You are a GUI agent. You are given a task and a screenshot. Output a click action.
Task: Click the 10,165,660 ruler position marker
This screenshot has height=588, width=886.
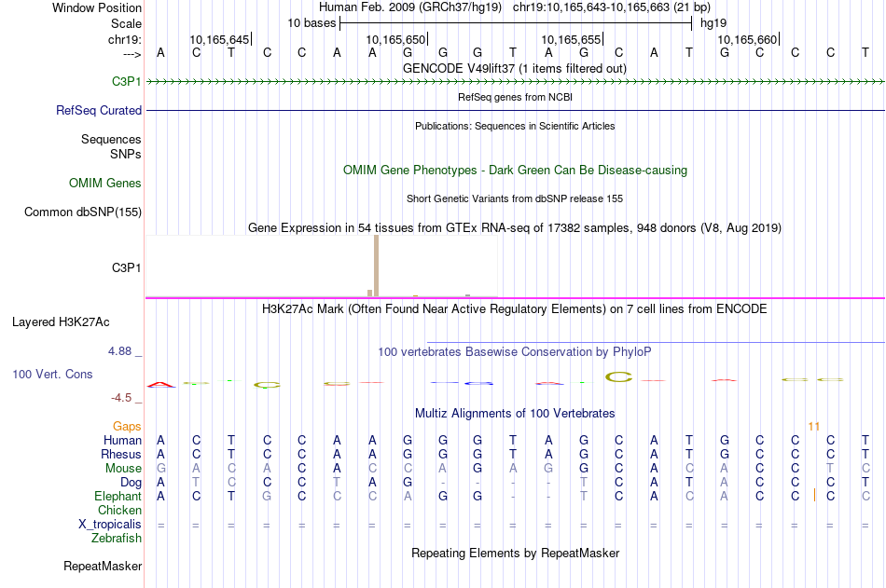point(748,39)
